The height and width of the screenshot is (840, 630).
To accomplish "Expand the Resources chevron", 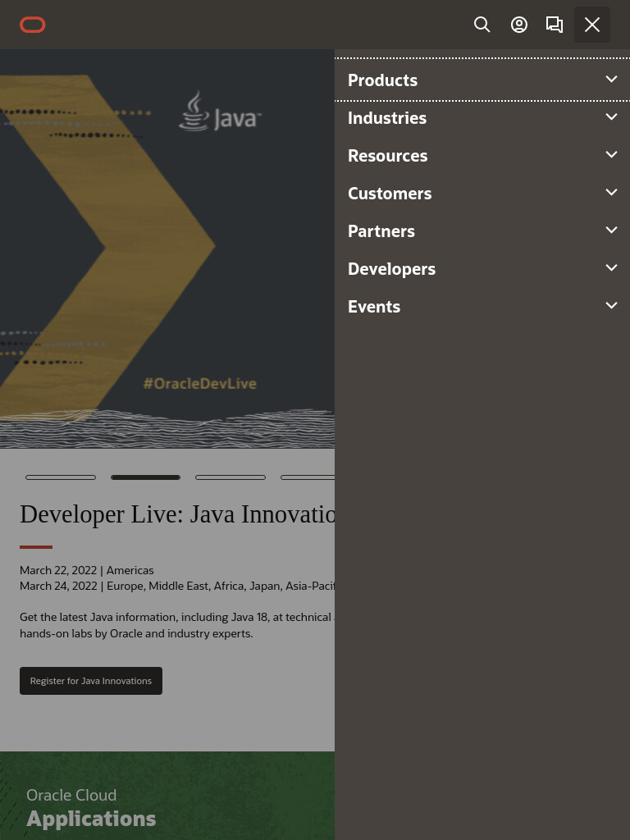I will (611, 154).
